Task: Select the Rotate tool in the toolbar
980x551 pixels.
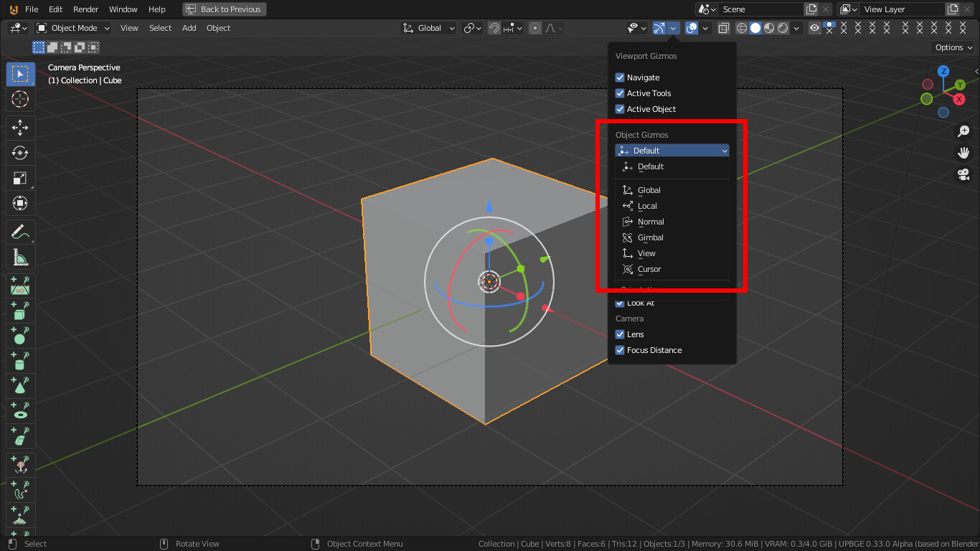Action: click(20, 153)
